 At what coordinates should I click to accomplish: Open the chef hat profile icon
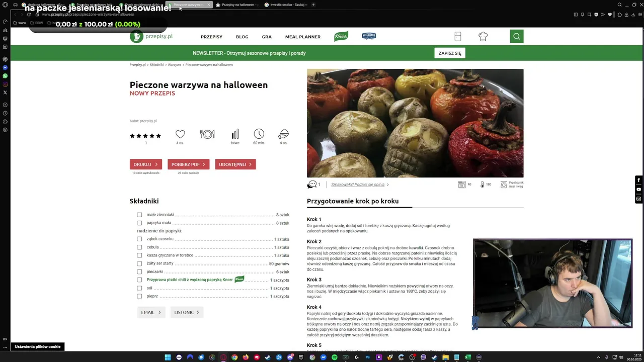(483, 36)
